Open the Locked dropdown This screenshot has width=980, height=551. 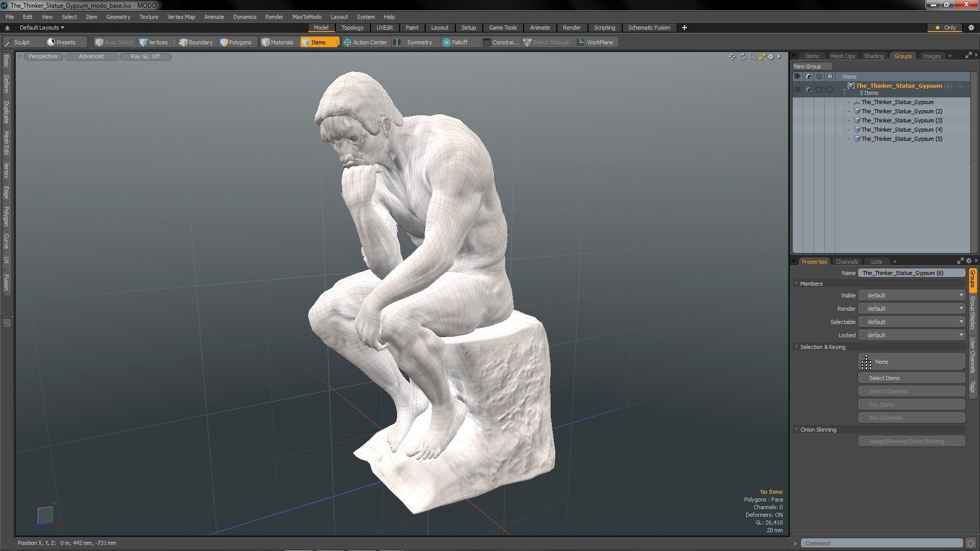[x=915, y=335]
